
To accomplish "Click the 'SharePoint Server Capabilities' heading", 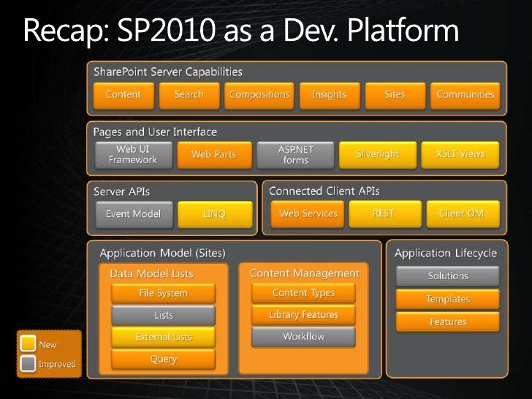I will pyautogui.click(x=168, y=72).
